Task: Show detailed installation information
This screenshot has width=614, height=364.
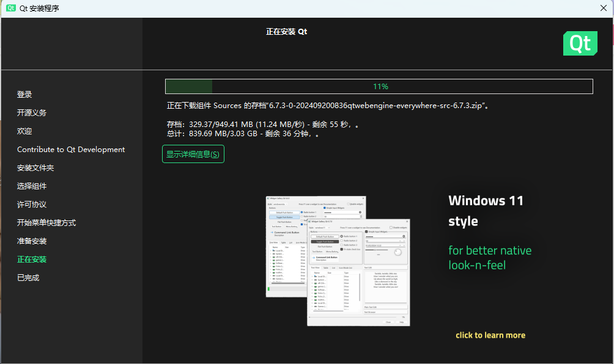Action: [x=193, y=154]
